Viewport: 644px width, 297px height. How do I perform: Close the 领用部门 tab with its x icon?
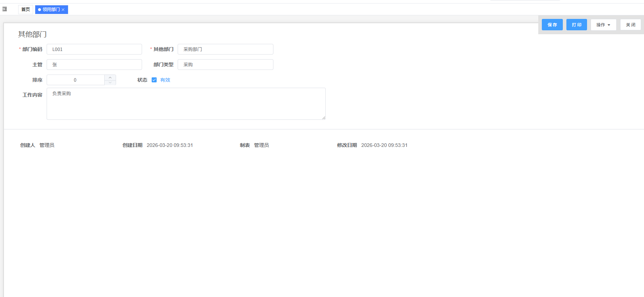63,10
